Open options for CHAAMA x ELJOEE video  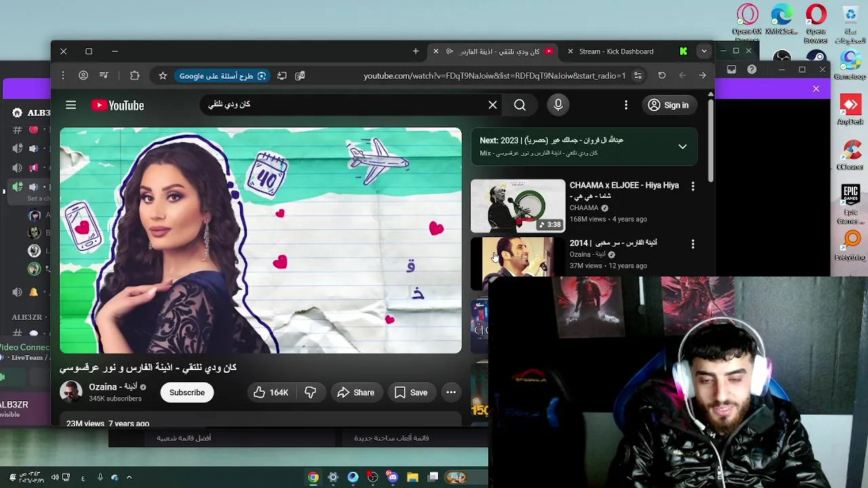(x=692, y=186)
